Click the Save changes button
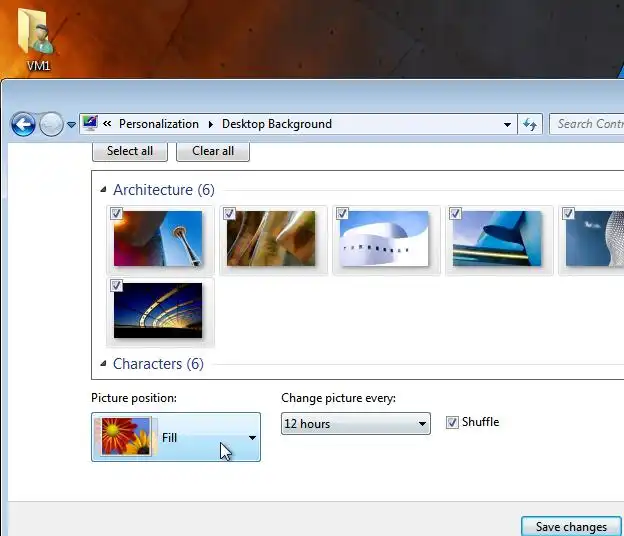The height and width of the screenshot is (536, 624). pos(571,526)
